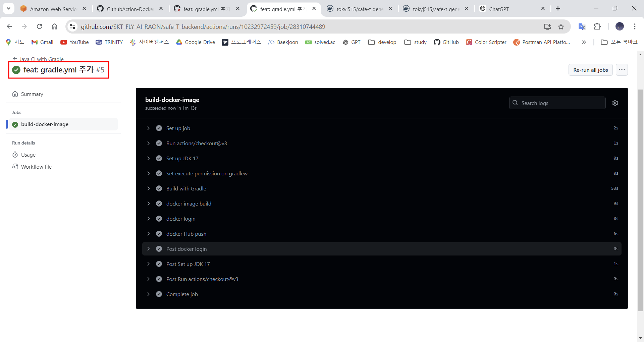Bookmark this page with the star icon
This screenshot has width=644, height=342.
pyautogui.click(x=561, y=26)
